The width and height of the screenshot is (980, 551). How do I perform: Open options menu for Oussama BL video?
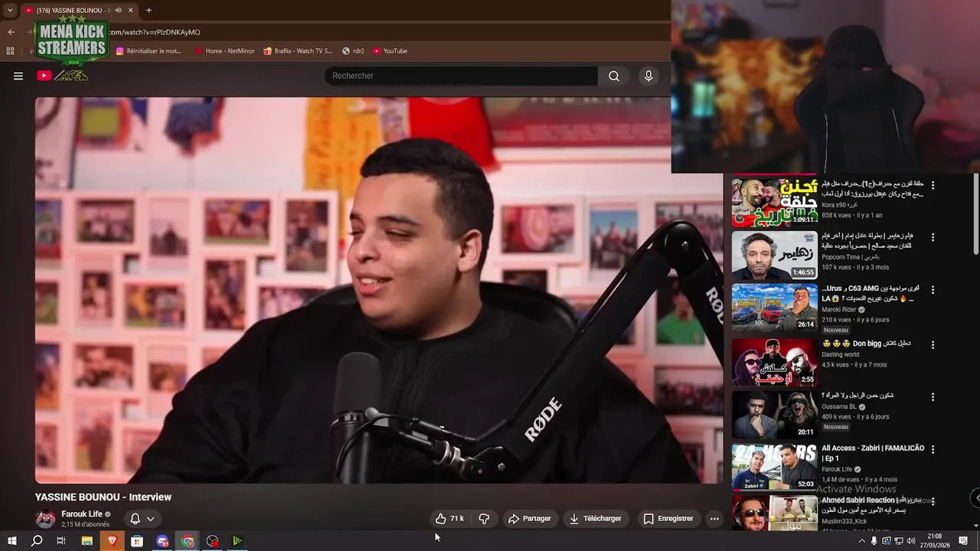tap(933, 397)
